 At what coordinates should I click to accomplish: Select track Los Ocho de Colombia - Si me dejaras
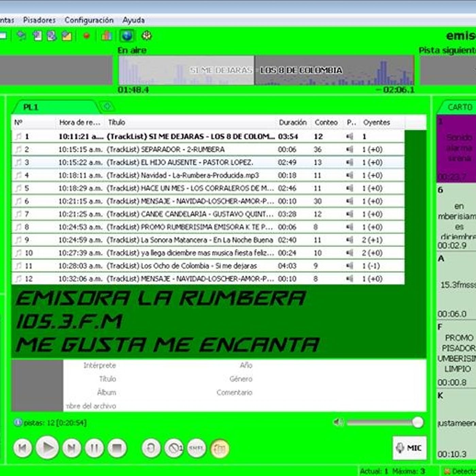[208, 266]
